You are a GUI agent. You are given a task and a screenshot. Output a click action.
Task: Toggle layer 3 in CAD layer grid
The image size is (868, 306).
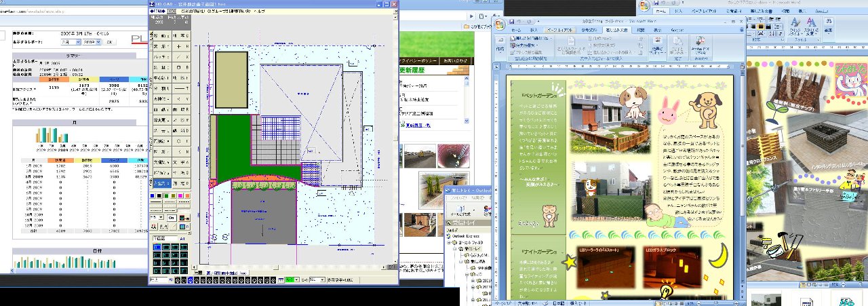[x=184, y=247]
